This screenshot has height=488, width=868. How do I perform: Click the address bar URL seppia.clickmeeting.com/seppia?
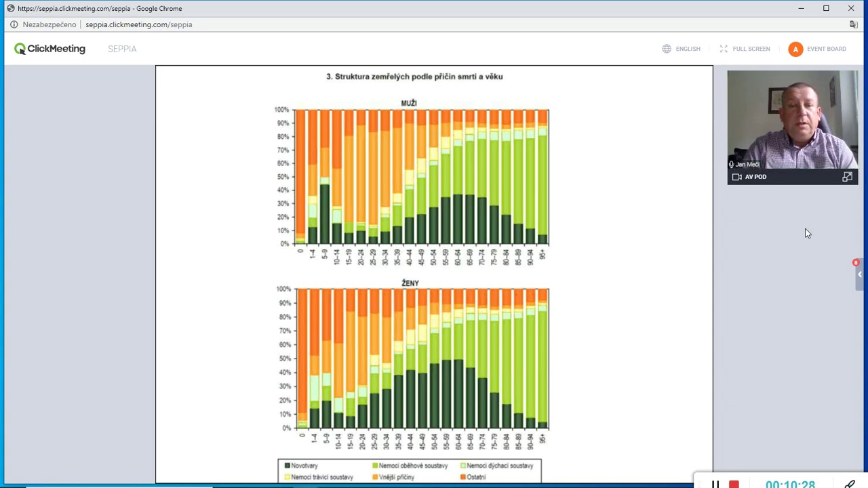pos(139,24)
